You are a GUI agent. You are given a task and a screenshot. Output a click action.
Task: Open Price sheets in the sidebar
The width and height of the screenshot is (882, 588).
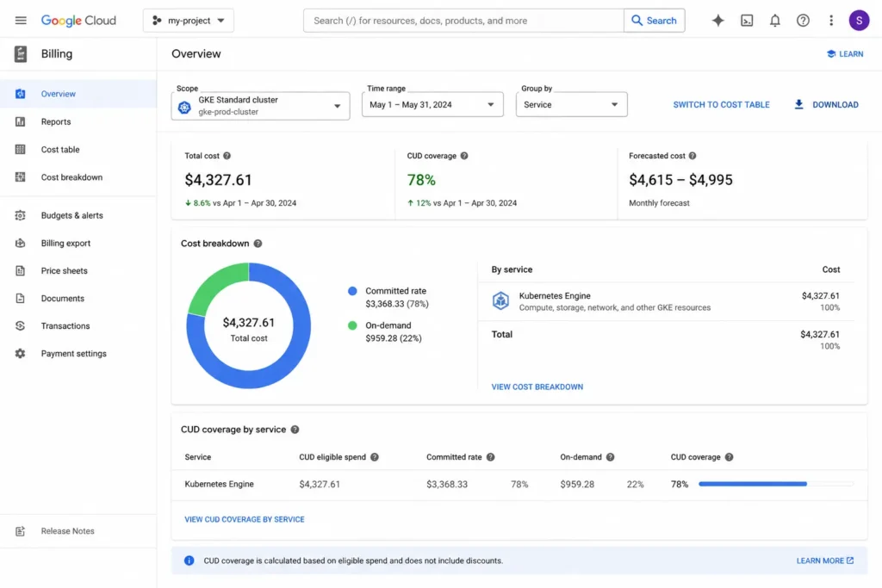(78, 271)
